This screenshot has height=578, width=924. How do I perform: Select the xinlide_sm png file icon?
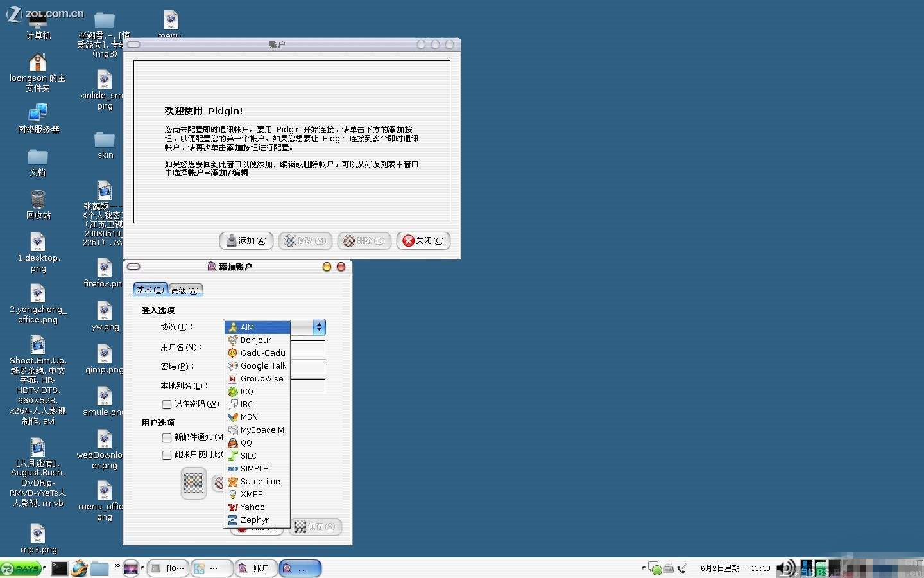click(x=103, y=90)
